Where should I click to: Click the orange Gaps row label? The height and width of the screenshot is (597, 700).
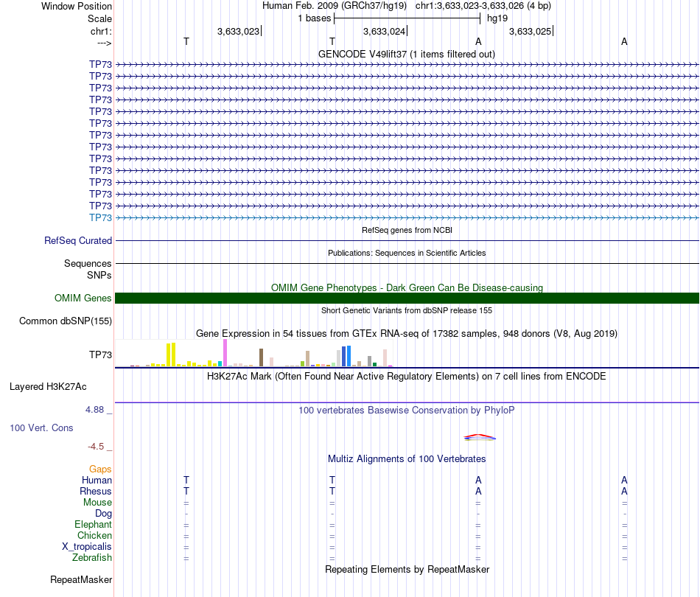[x=100, y=469]
